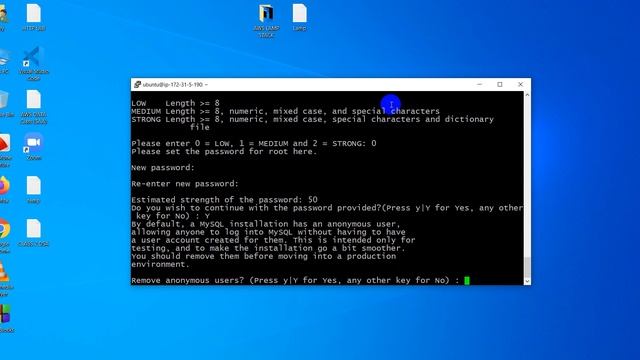Viewport: 640px width, 360px height.
Task: Open the PuTTY system menu icon in title bar
Action: [137, 84]
